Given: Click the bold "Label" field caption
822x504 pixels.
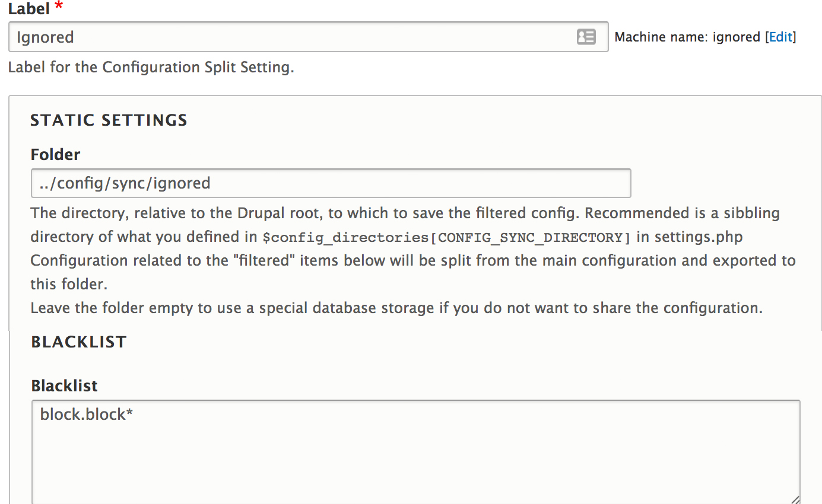Looking at the screenshot, I should (x=28, y=8).
